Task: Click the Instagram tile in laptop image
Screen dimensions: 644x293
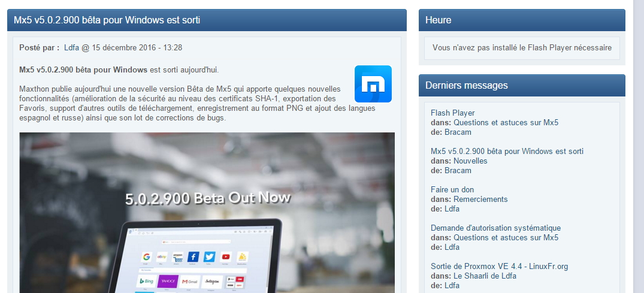Action: [212, 282]
